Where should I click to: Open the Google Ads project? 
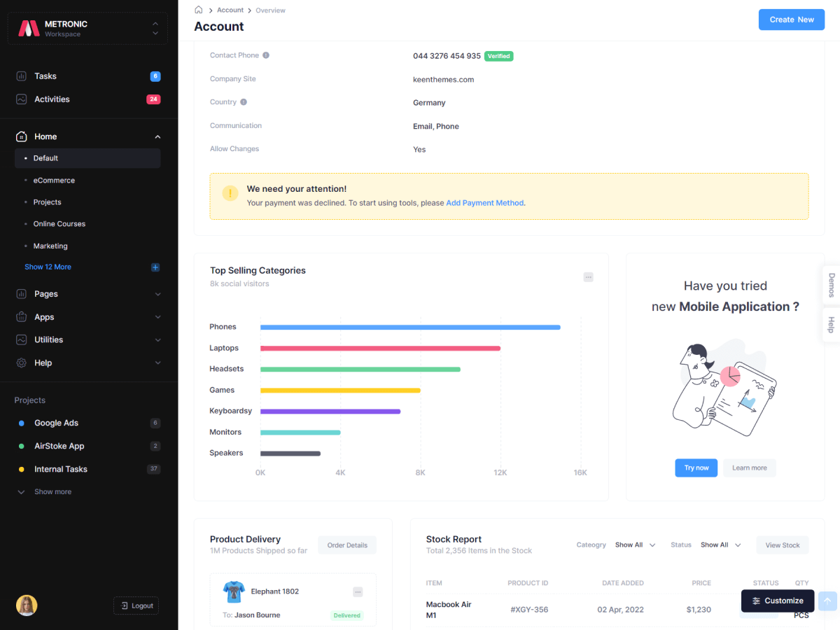point(56,423)
